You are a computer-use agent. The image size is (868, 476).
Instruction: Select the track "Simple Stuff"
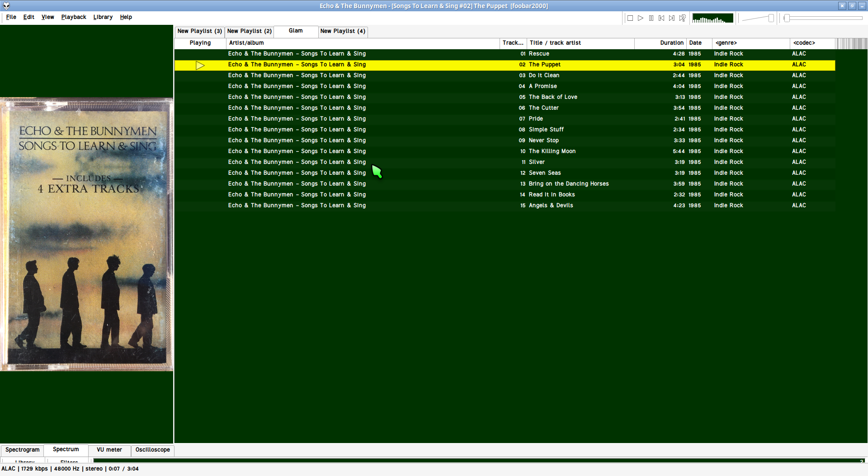(x=505, y=130)
